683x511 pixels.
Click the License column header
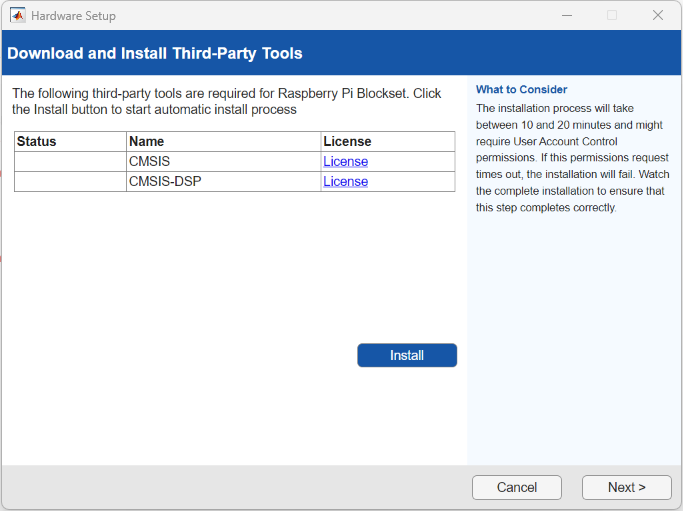[x=347, y=142]
